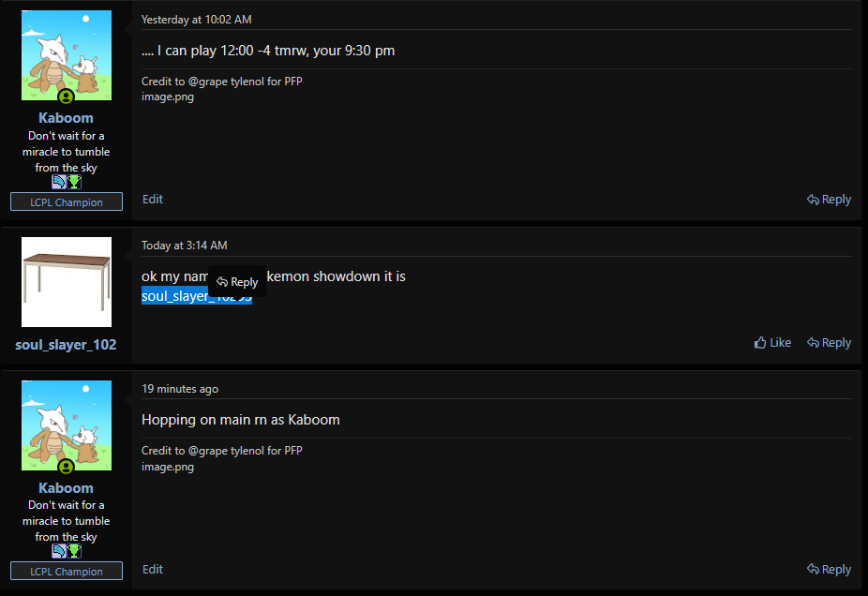Like soul_slayer_102's post
This screenshot has height=596, width=868.
772,343
